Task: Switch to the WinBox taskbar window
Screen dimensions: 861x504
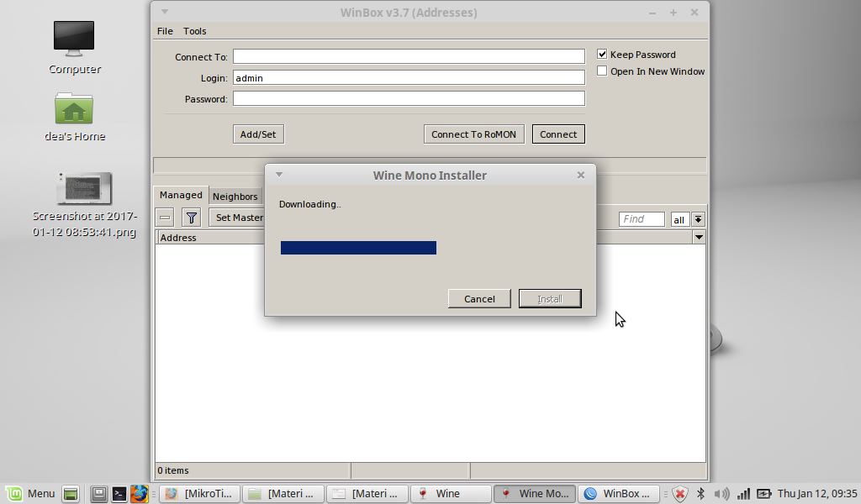Action: [x=618, y=494]
